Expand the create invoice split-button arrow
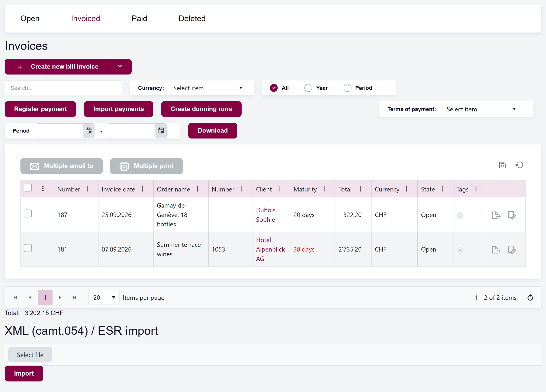 click(x=120, y=67)
